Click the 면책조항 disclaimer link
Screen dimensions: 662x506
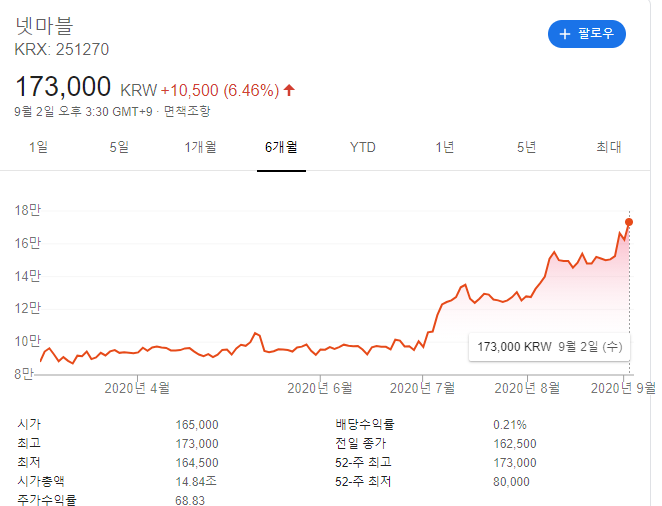click(187, 111)
